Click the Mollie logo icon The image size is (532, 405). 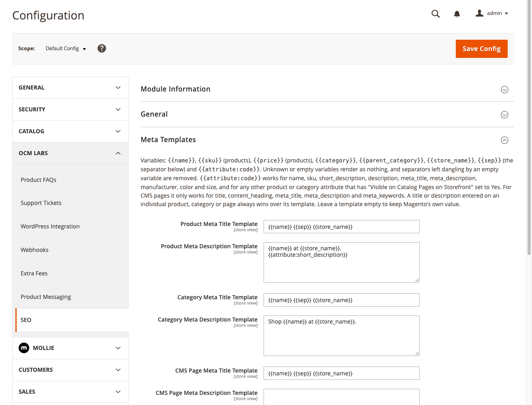(x=24, y=348)
